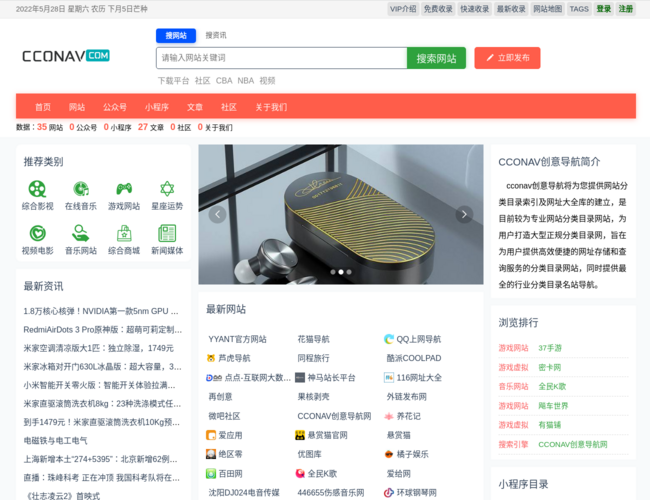Viewport: 650px width, 500px height.
Task: Click the red 立即发布 button
Action: click(507, 58)
